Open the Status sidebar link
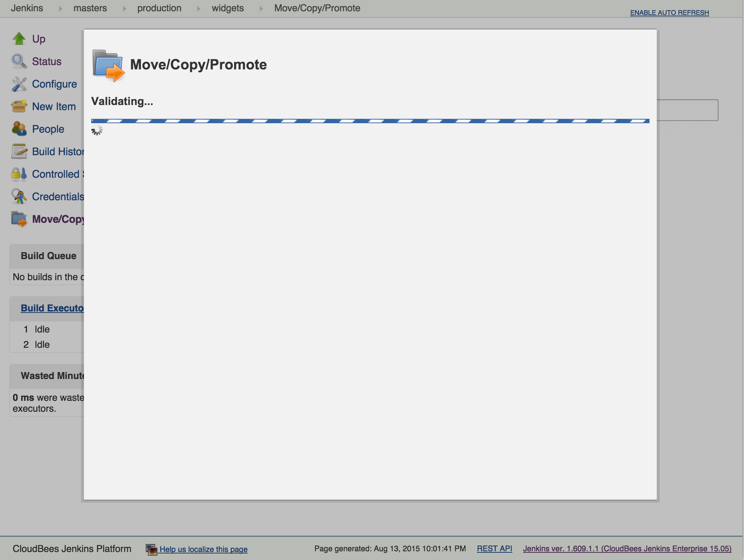 47,61
